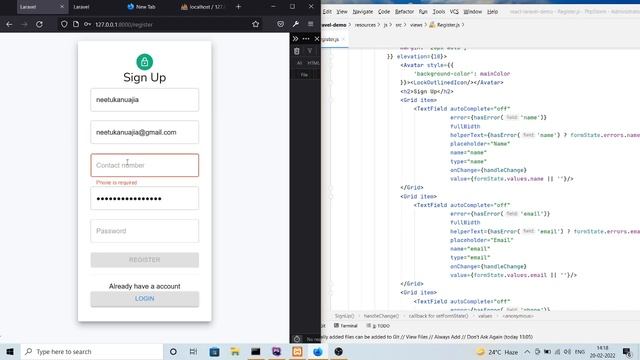This screenshot has width=640, height=360.
Task: Open the Tools menu in PhpStorm
Action: pos(439,12)
